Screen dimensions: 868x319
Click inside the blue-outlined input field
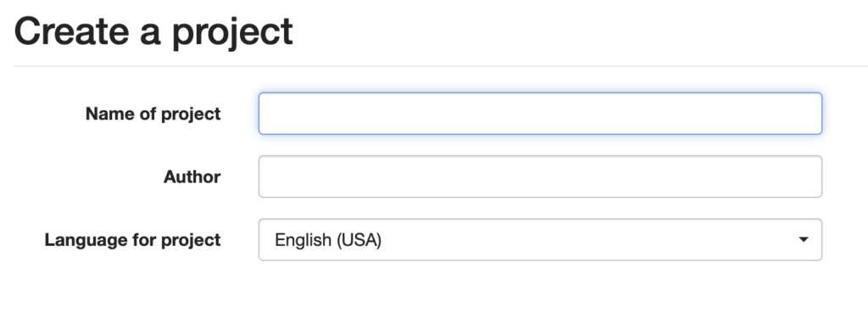540,114
